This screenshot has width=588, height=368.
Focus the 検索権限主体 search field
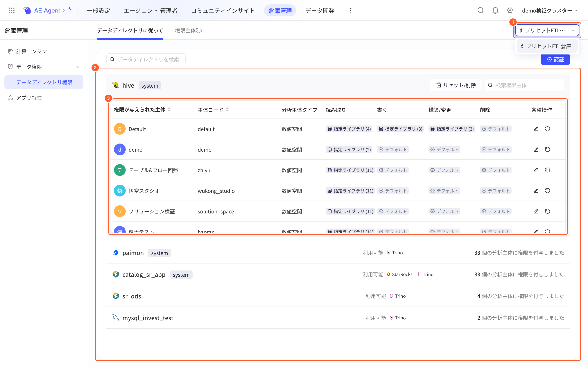(524, 85)
